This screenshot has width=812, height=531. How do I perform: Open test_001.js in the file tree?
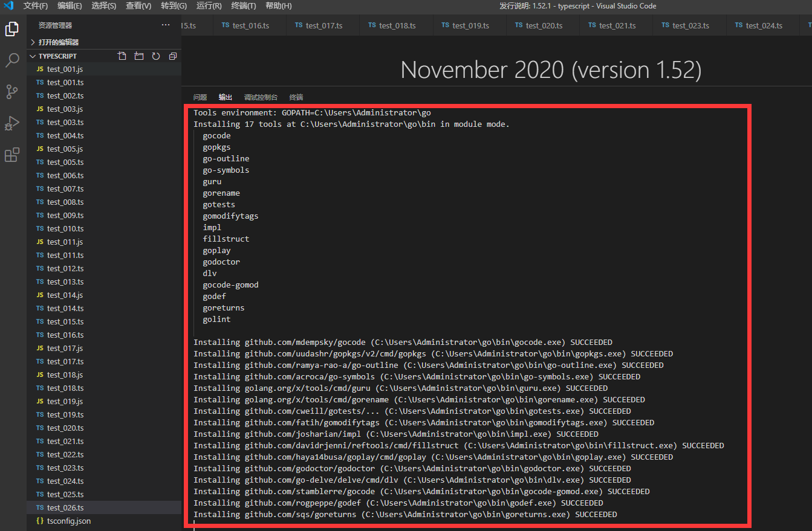(104, 69)
